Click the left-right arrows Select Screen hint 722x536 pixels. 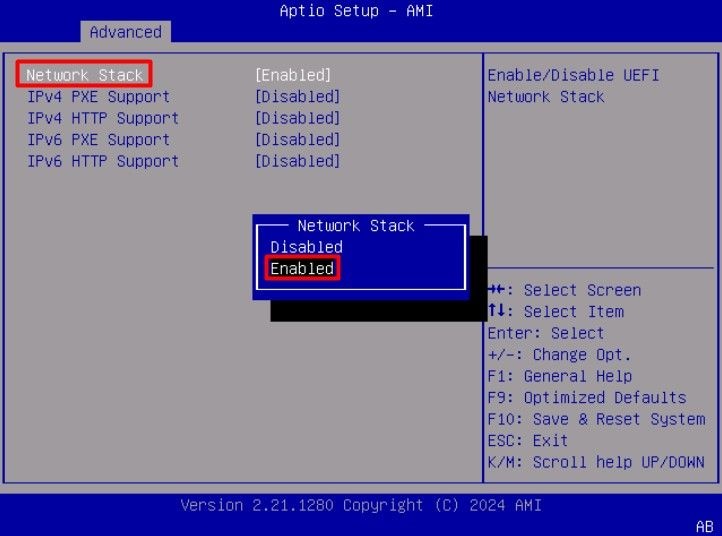pos(564,290)
